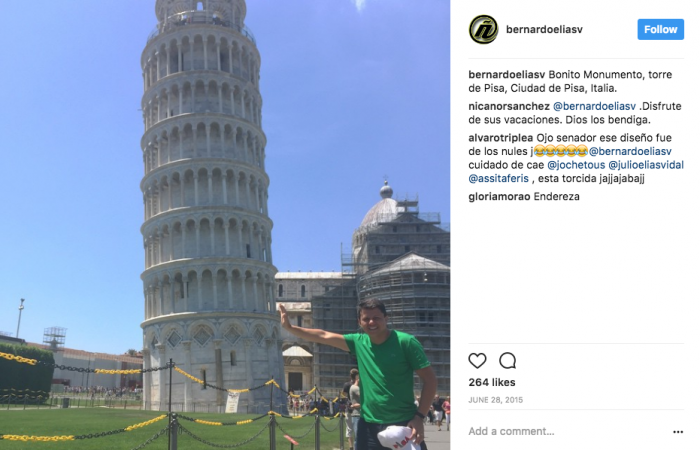Click the @bernardoeliasv mention in alvarotriplea comment
This screenshot has height=450, width=700.
[630, 151]
